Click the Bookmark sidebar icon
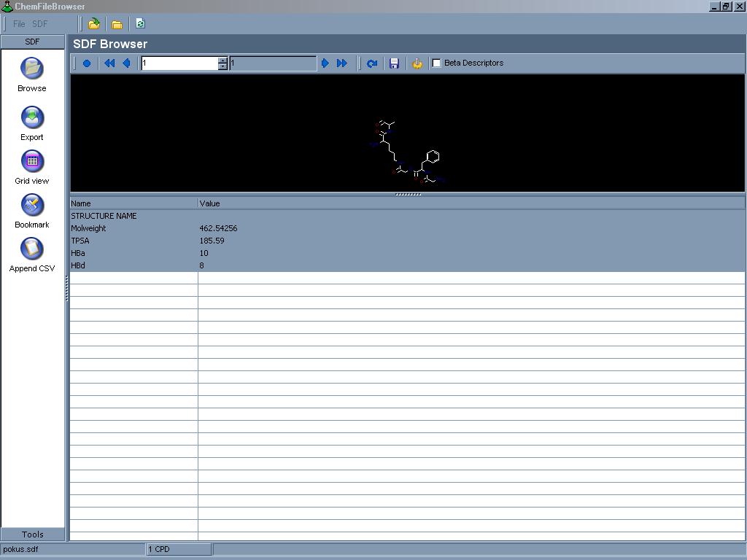The width and height of the screenshot is (747, 560). coord(32,205)
